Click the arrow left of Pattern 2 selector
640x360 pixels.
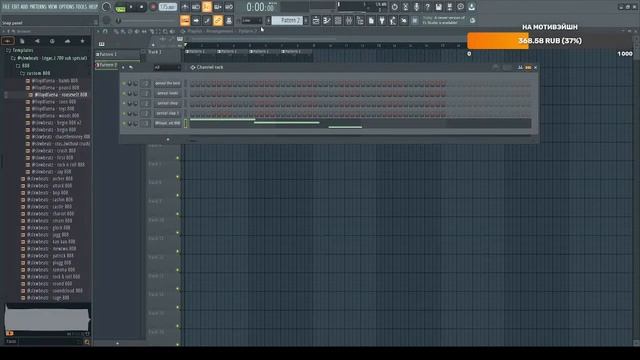[269, 20]
